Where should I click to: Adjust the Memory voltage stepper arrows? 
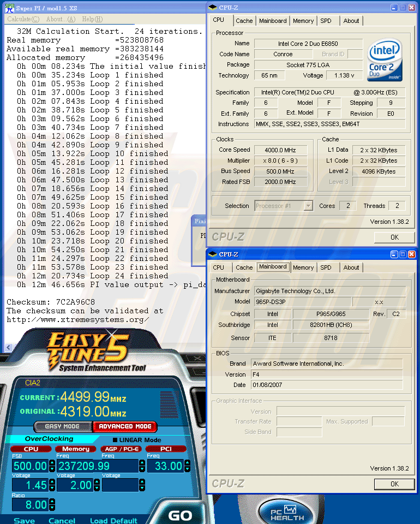[97, 485]
